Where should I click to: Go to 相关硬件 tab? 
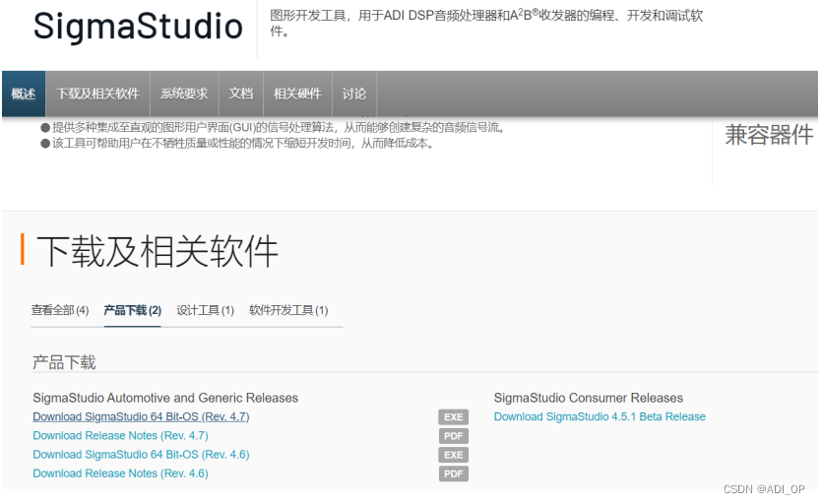click(297, 94)
